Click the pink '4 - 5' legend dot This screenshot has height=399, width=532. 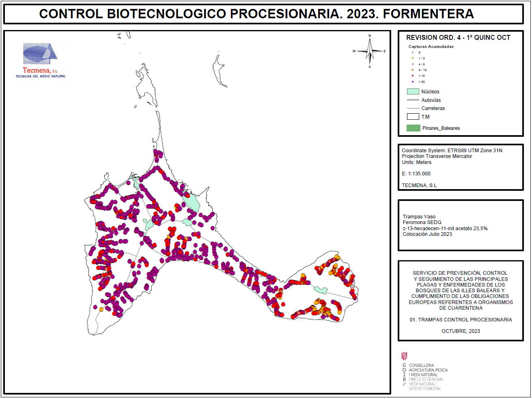[413, 64]
